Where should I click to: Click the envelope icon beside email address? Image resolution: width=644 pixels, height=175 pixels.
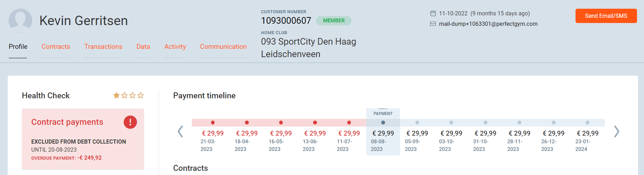[433, 24]
